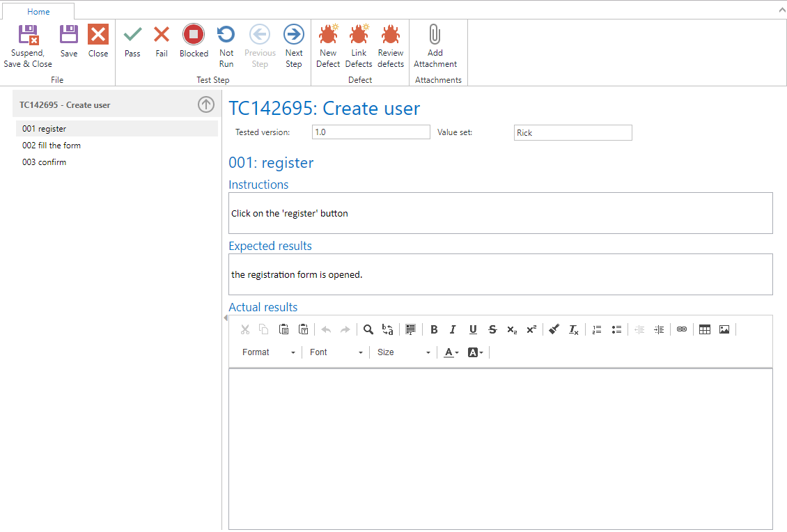Image resolution: width=787 pixels, height=532 pixels.
Task: Toggle italic formatting in editor toolbar
Action: (453, 329)
